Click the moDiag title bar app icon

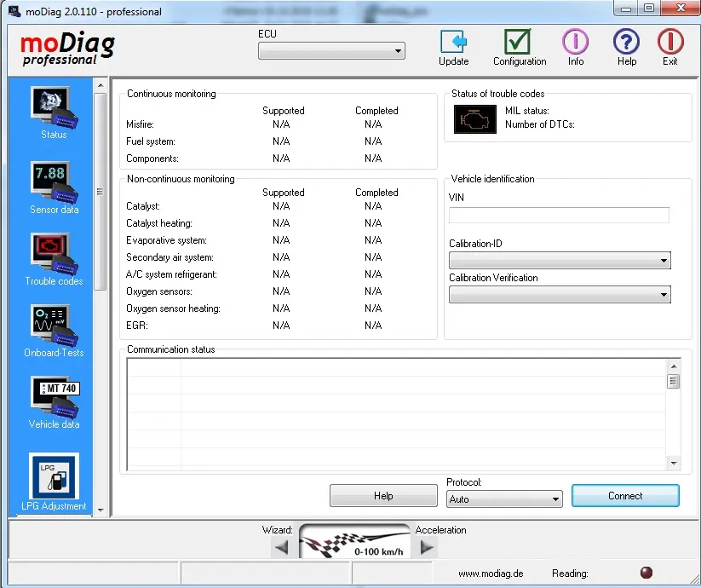coord(14,11)
